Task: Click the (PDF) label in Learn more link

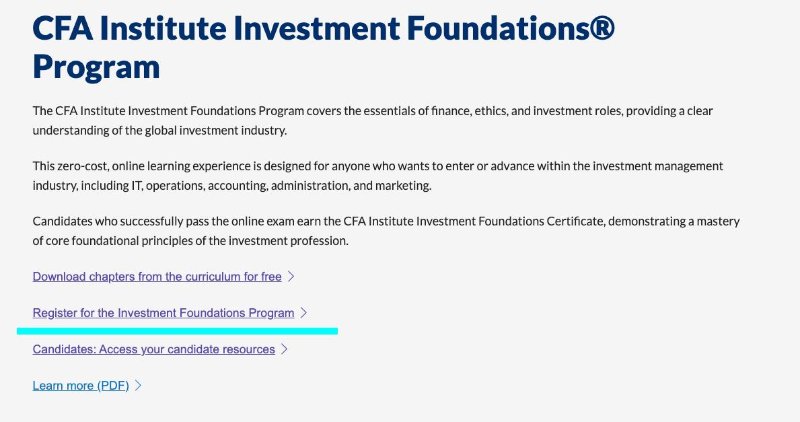Action: (x=113, y=385)
